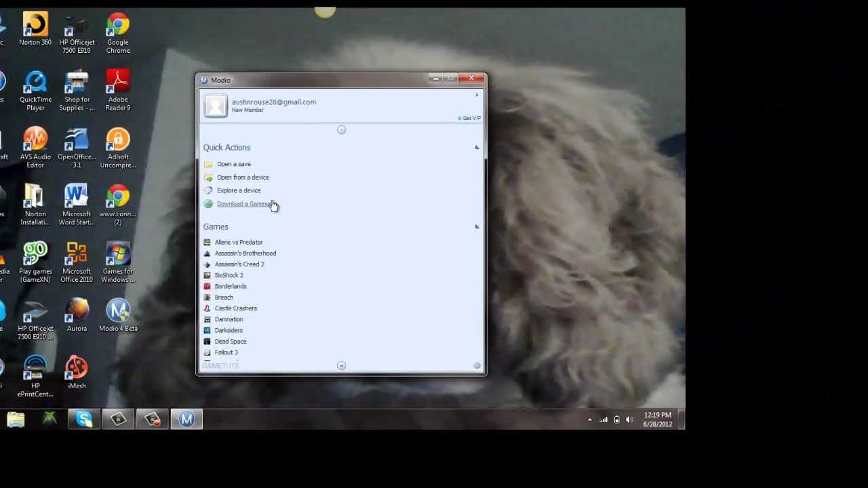Open QuickTime Player desktop icon

(x=35, y=91)
